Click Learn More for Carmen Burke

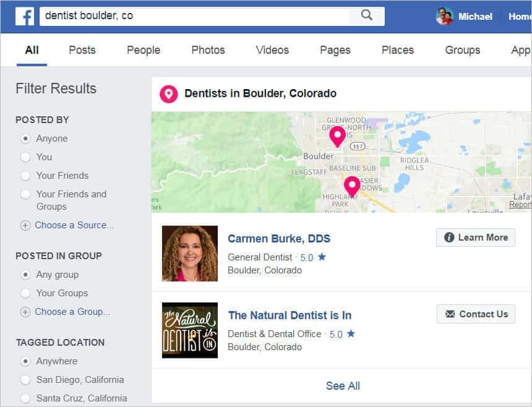[x=476, y=238]
